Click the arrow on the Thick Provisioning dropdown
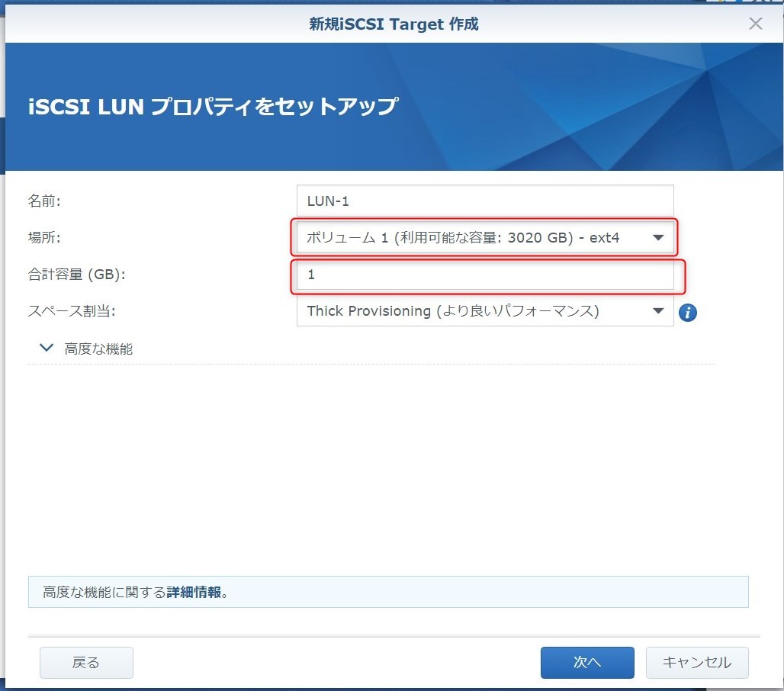 tap(658, 311)
